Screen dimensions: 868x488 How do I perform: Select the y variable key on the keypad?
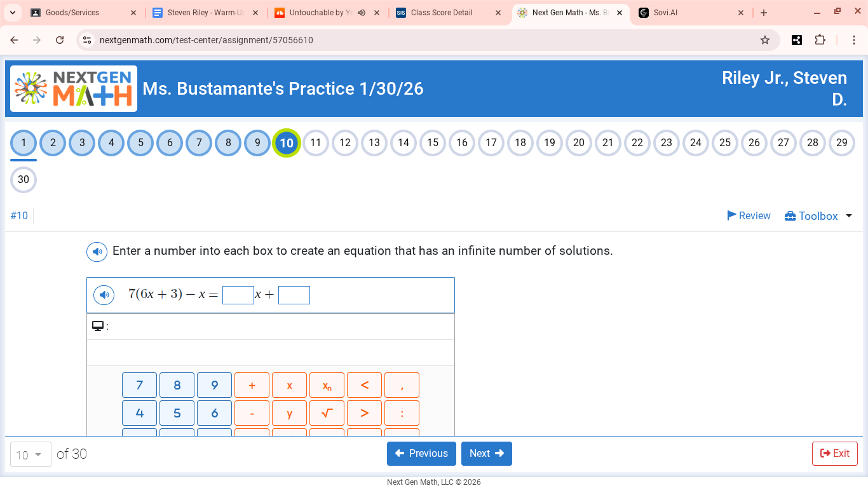289,412
